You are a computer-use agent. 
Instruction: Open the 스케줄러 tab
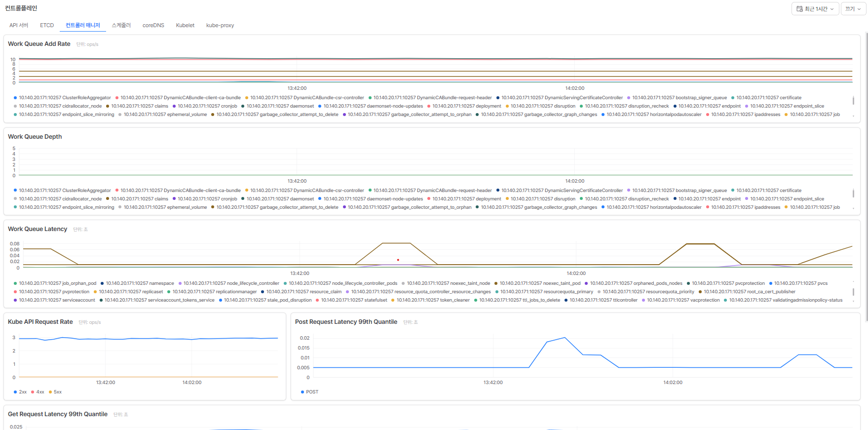tap(121, 25)
